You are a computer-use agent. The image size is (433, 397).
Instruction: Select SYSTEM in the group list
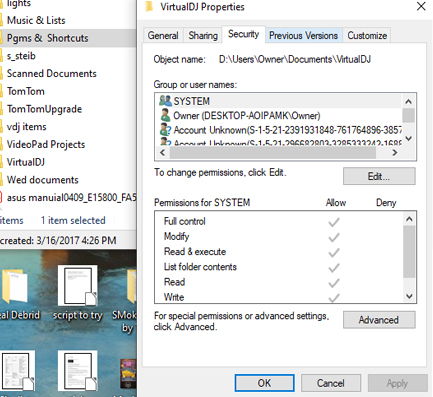(x=278, y=101)
